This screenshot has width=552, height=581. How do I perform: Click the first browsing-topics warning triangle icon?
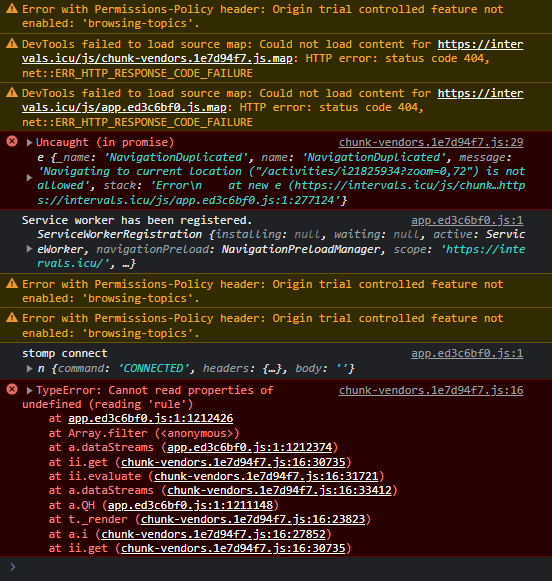pos(12,9)
